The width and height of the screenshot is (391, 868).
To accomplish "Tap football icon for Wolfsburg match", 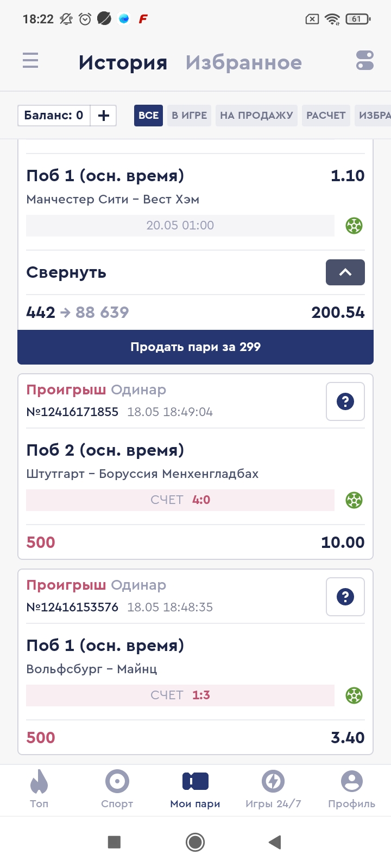I will [354, 695].
